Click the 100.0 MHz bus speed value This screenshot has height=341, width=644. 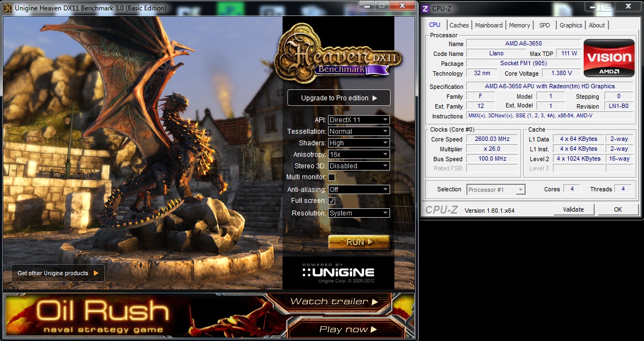pyautogui.click(x=491, y=159)
